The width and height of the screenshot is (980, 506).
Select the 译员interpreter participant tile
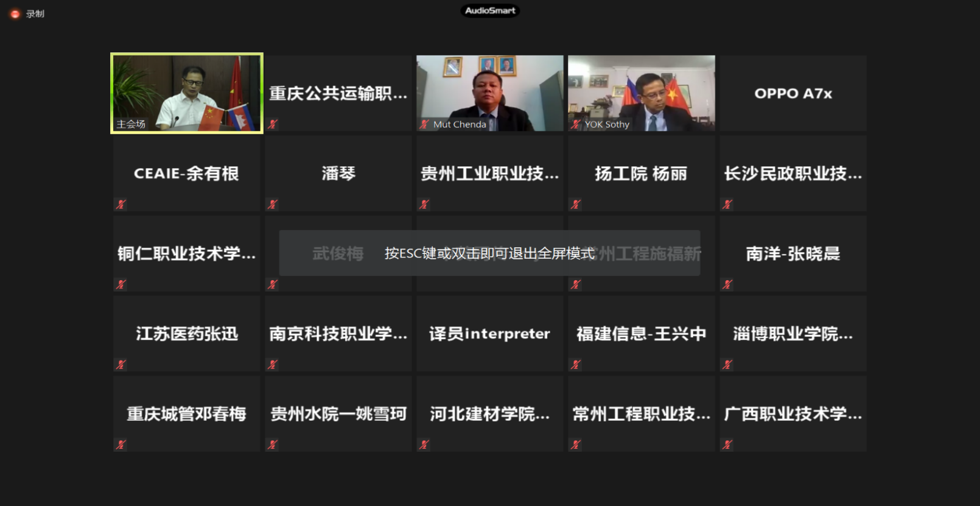tap(489, 334)
